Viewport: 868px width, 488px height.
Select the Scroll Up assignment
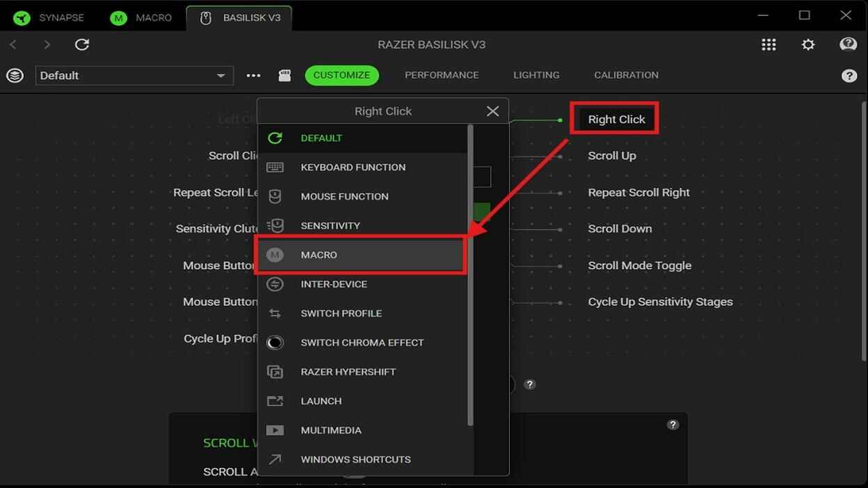tap(612, 156)
